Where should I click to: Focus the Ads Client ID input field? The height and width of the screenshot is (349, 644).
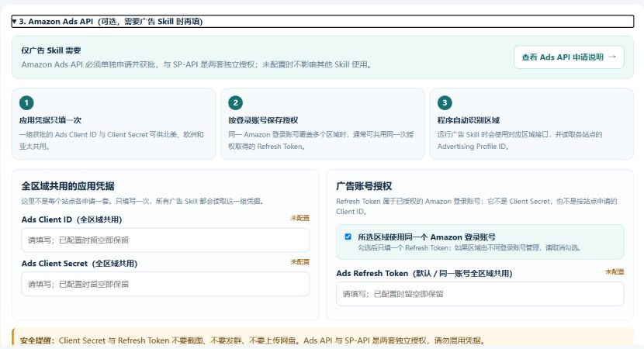coord(165,240)
